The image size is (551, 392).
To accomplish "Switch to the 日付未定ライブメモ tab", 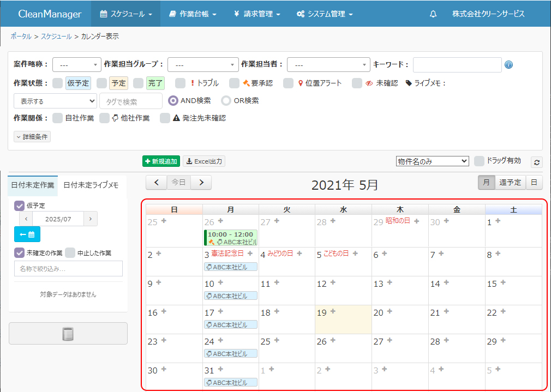I will (91, 185).
